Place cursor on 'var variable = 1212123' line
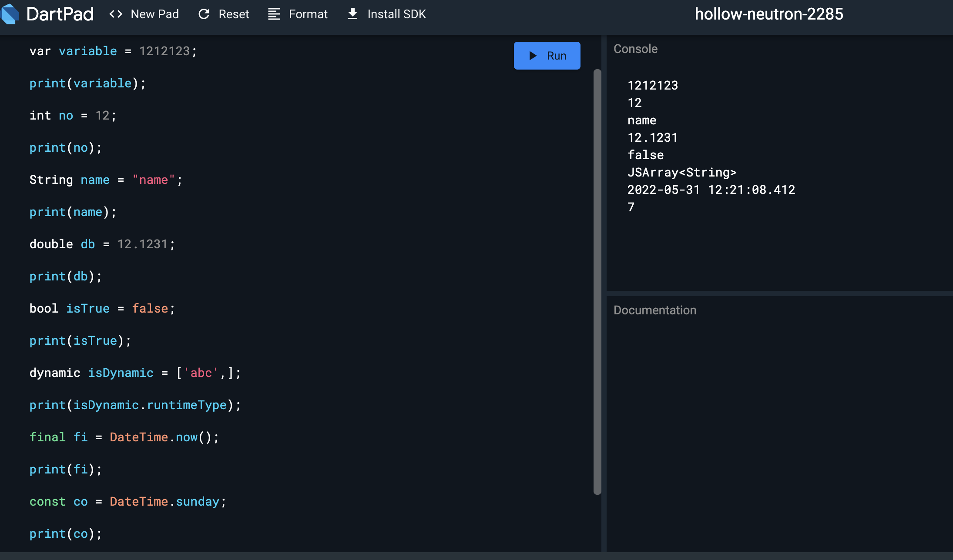 pos(113,51)
